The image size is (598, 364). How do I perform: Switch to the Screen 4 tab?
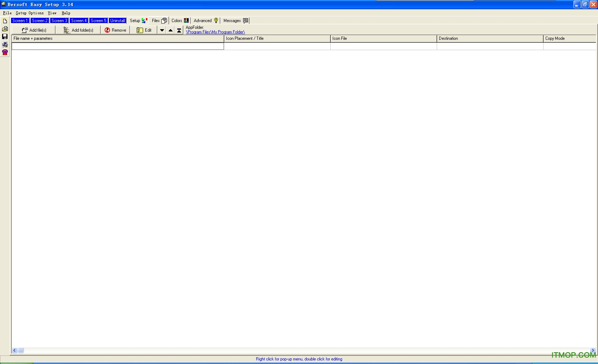tap(79, 21)
